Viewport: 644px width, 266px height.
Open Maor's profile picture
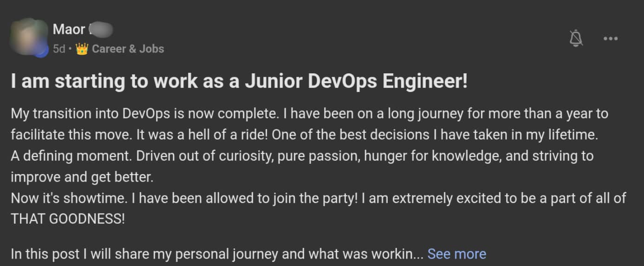click(x=29, y=37)
